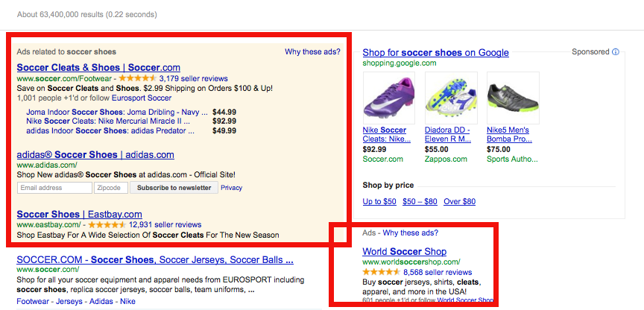644x310 pixels.
Task: Click Subscribe to newsletter button
Action: pyautogui.click(x=174, y=188)
